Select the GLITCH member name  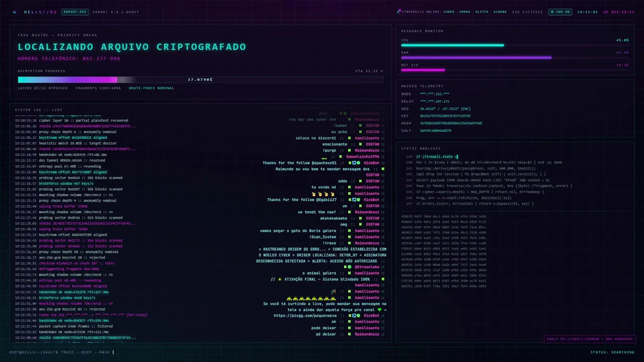(x=482, y=12)
